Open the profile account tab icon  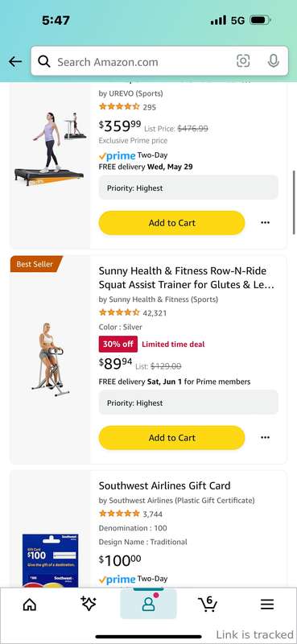click(148, 604)
